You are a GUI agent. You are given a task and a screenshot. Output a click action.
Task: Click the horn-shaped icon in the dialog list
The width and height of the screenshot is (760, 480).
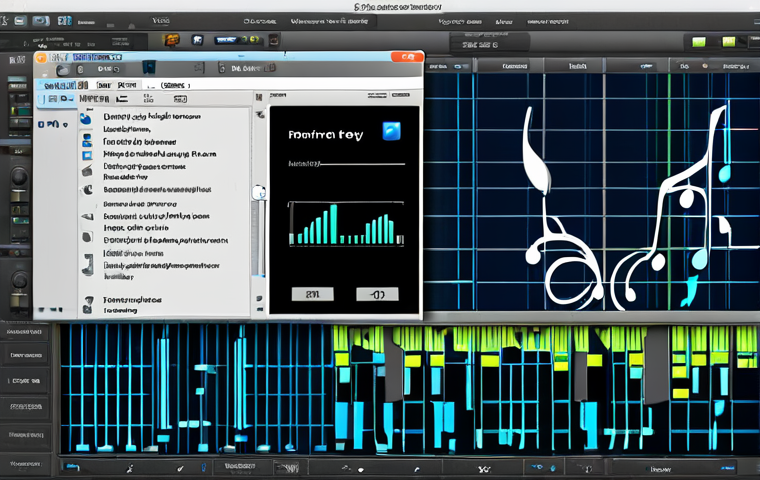[87, 216]
